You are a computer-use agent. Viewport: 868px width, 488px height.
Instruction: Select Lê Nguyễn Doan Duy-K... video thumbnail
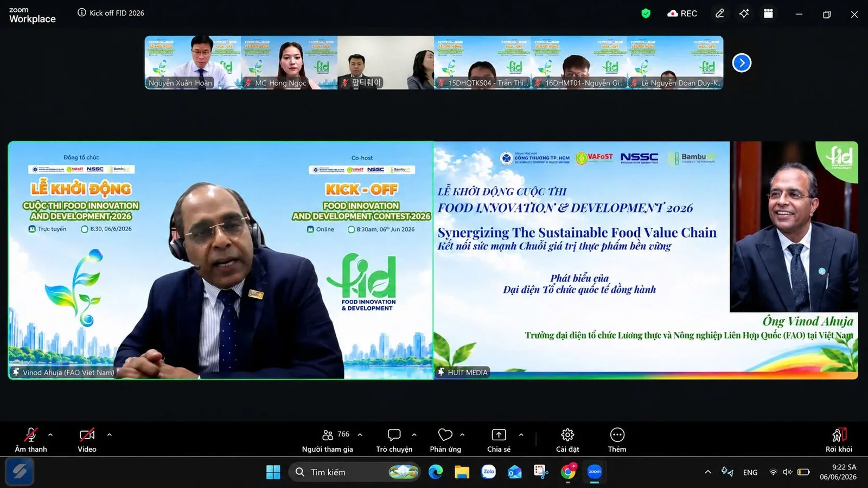(675, 62)
